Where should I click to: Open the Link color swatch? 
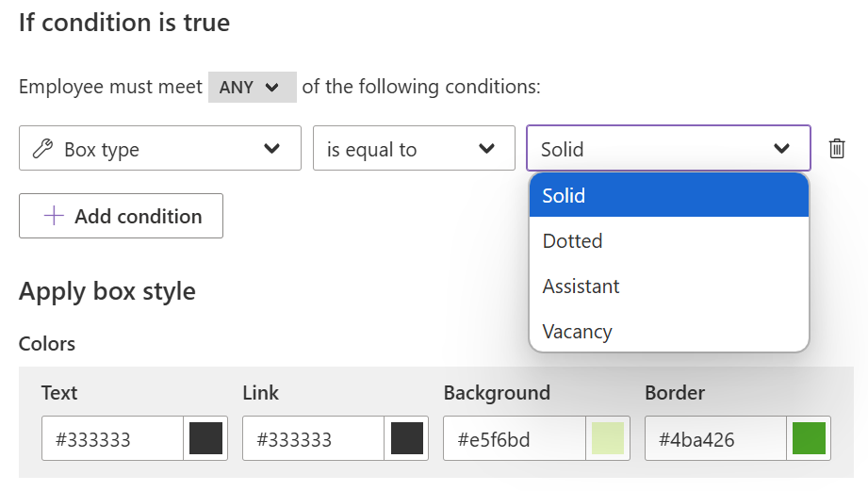click(x=407, y=438)
